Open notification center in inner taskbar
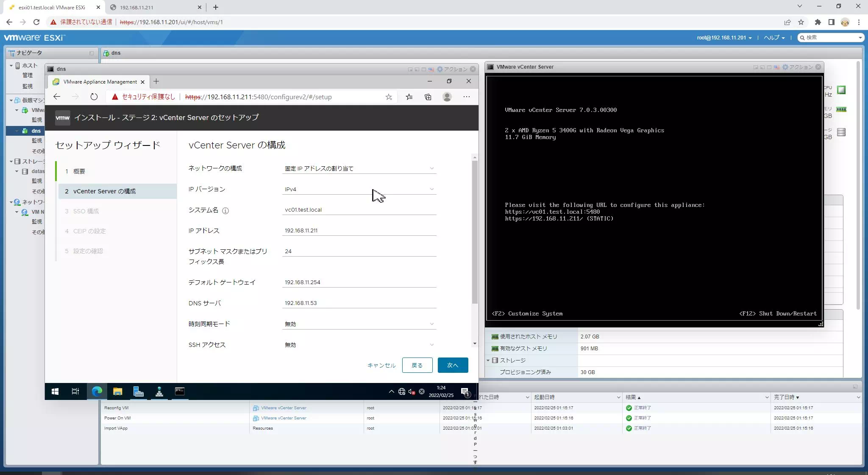Image resolution: width=868 pixels, height=475 pixels. tap(465, 391)
